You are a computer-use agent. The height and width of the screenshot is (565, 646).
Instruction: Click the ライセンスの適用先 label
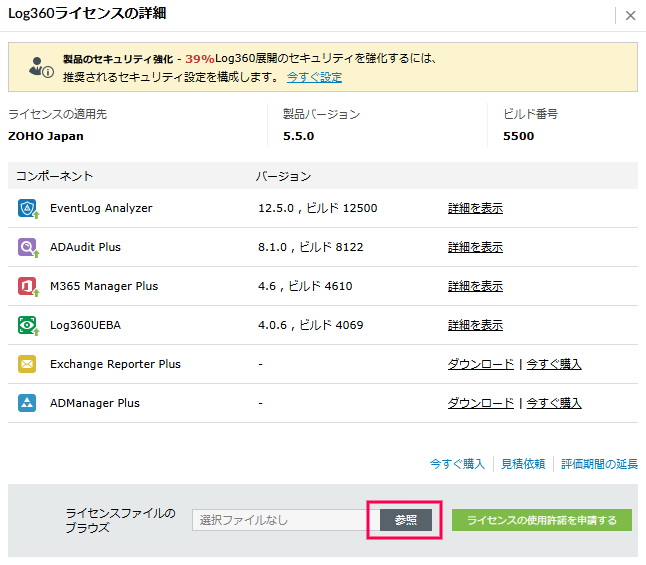[57, 114]
